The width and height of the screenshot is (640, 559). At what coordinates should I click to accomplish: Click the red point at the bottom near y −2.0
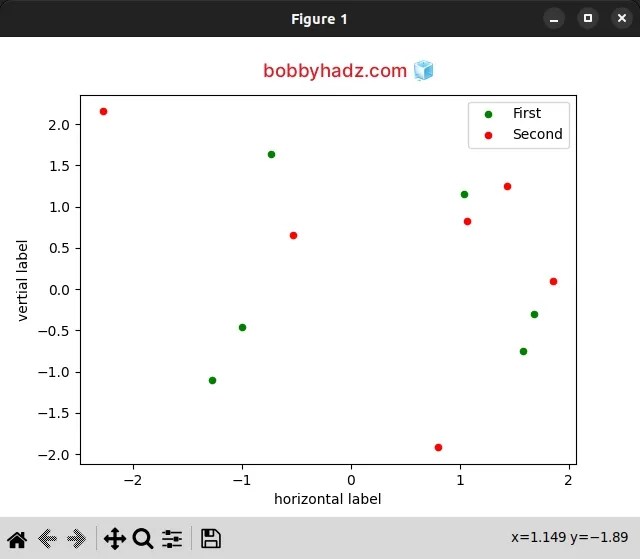(438, 447)
